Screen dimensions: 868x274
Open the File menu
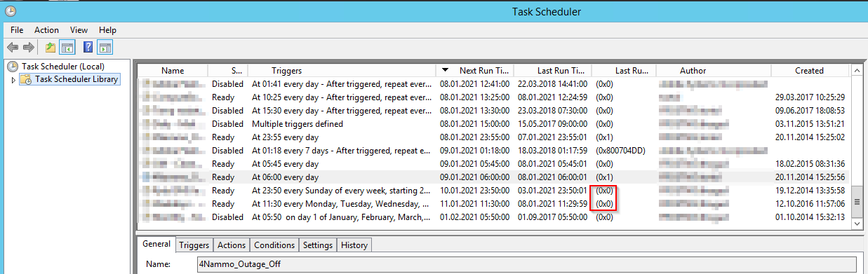click(18, 30)
